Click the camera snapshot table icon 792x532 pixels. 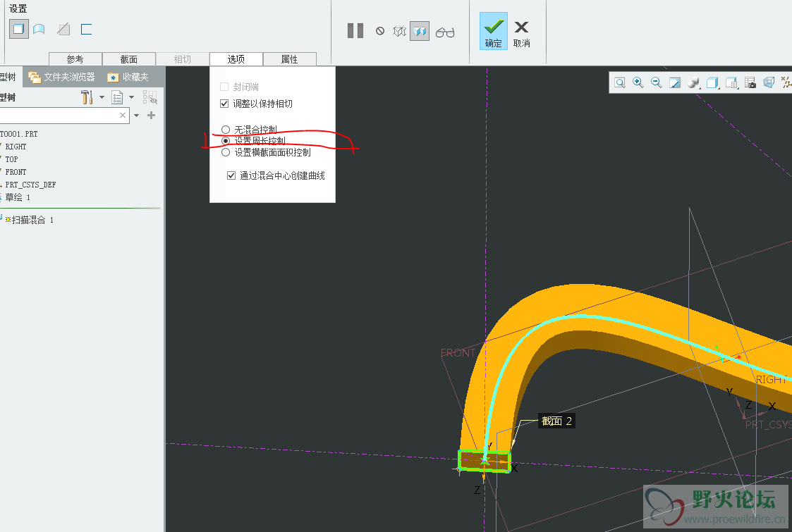tap(750, 82)
